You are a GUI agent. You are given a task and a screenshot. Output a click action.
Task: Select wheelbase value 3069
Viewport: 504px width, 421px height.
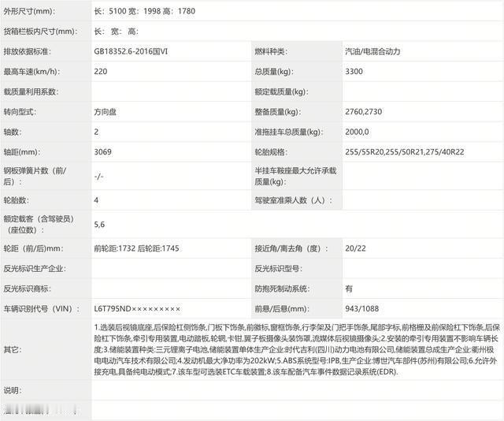tap(103, 152)
